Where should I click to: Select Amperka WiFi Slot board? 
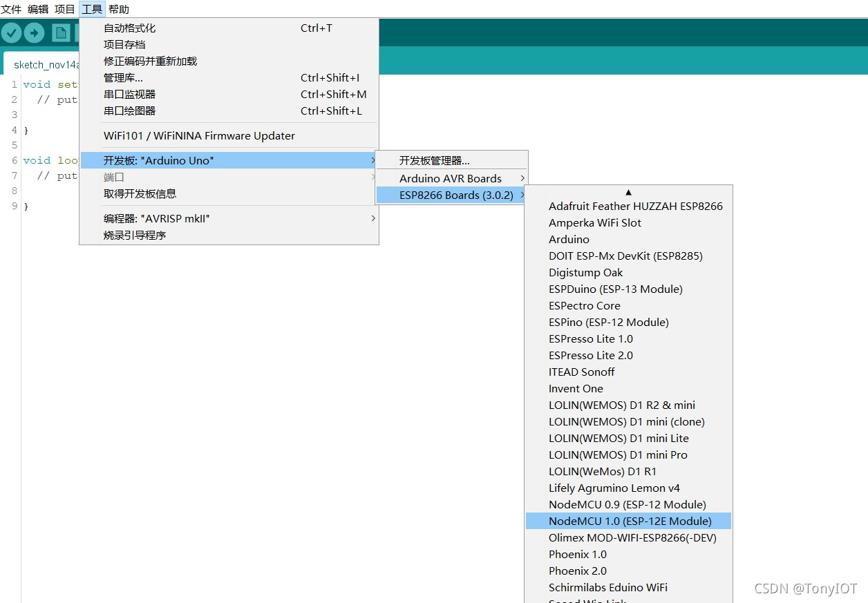tap(628, 223)
